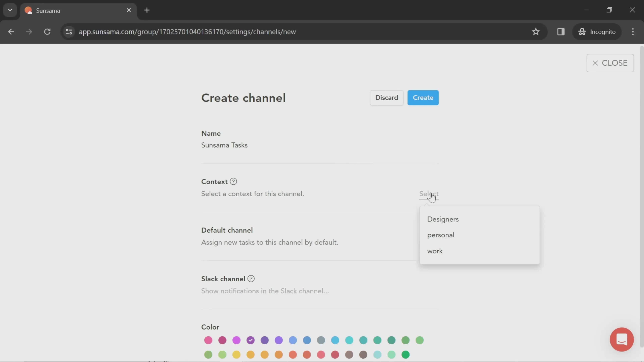Screen dimensions: 644x362
Task: Select 'personal' from the context dropdown
Action: click(x=440, y=235)
